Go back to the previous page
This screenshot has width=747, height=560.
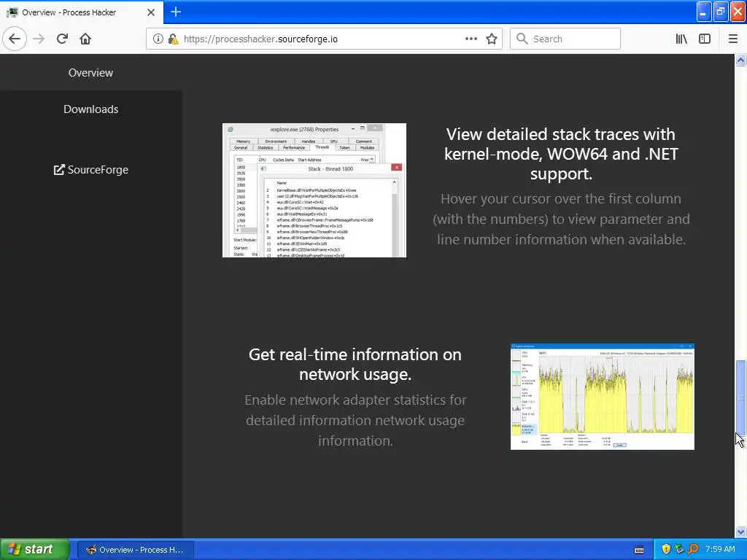coord(15,39)
